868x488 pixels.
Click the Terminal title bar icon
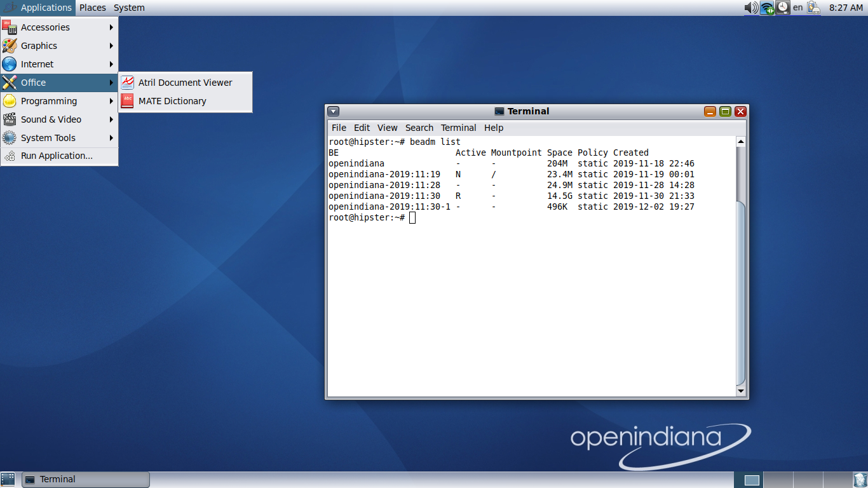(x=499, y=111)
